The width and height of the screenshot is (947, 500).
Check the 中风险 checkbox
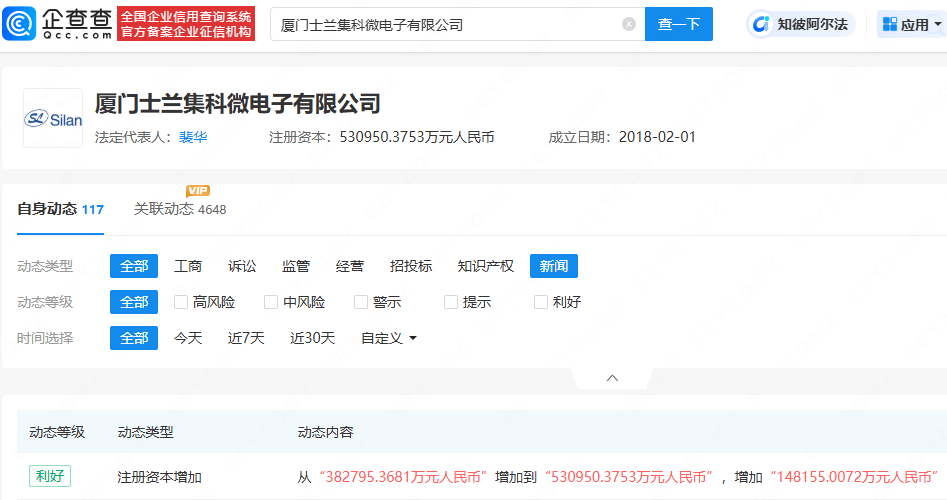(271, 302)
